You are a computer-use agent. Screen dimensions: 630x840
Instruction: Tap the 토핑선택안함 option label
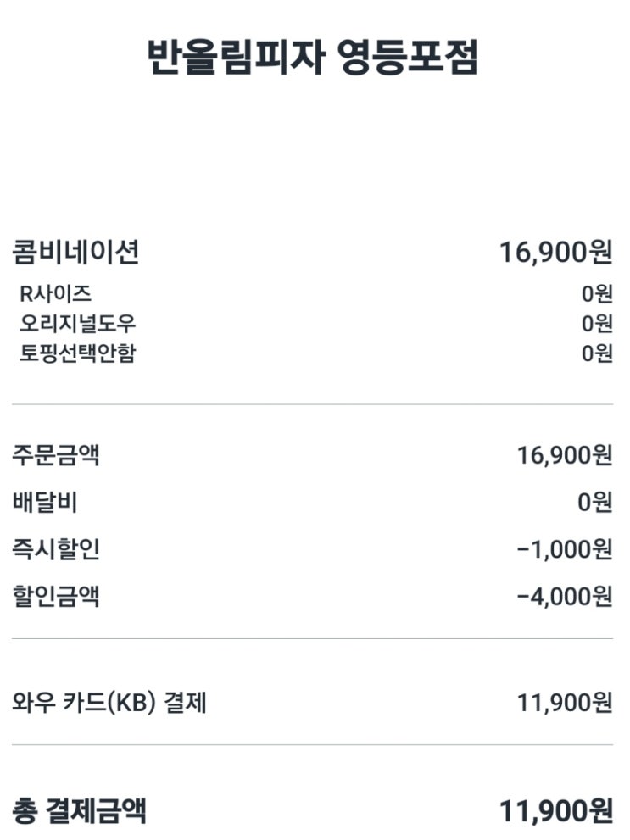tap(77, 353)
